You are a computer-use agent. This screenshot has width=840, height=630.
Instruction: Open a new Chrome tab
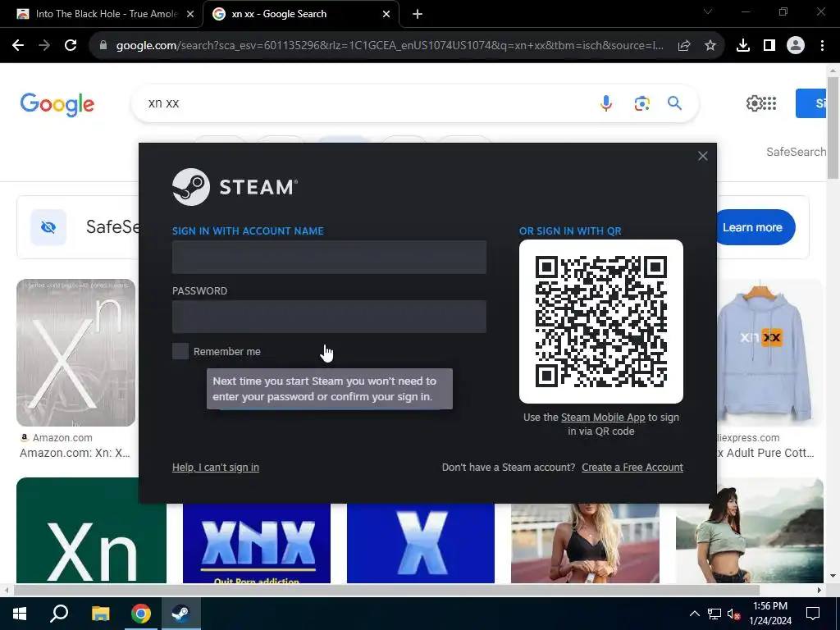point(418,14)
